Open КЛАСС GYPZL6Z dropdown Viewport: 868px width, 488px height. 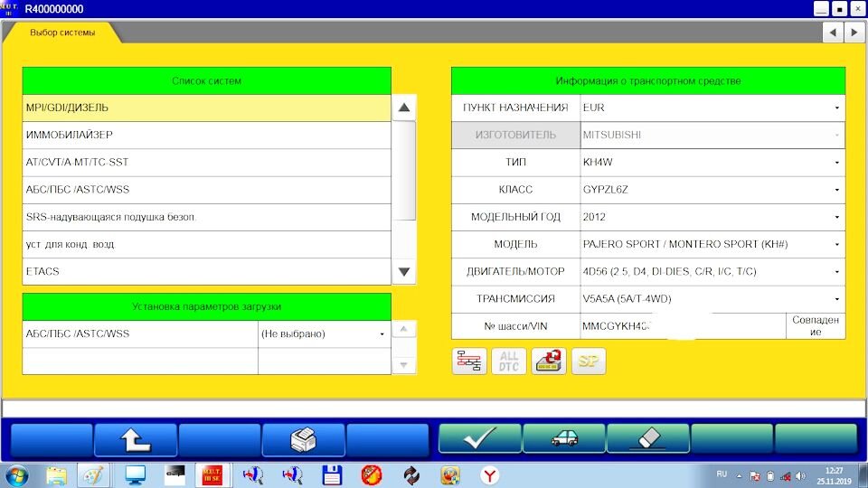coord(712,190)
